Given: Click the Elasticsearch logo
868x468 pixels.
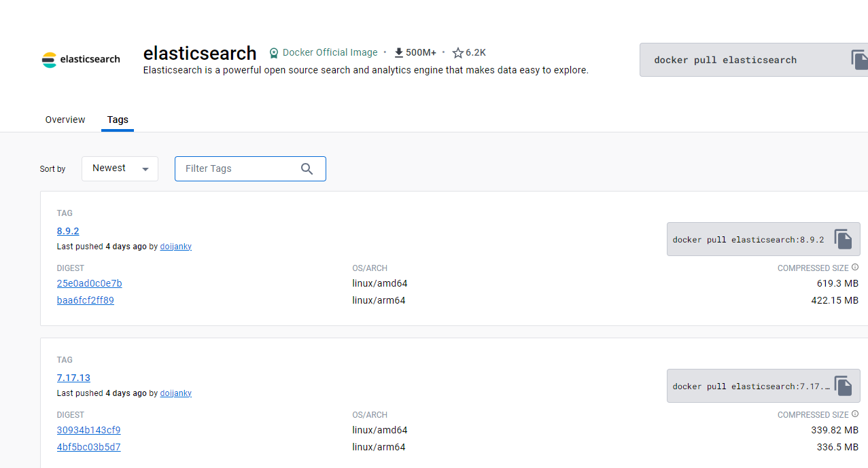Looking at the screenshot, I should tap(81, 59).
